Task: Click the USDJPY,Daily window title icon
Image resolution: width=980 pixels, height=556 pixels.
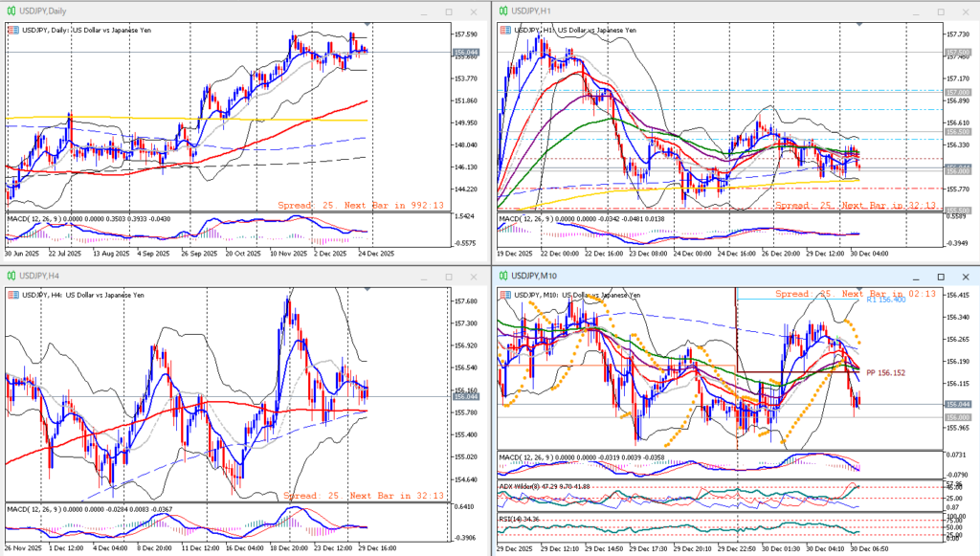Action: pyautogui.click(x=11, y=11)
